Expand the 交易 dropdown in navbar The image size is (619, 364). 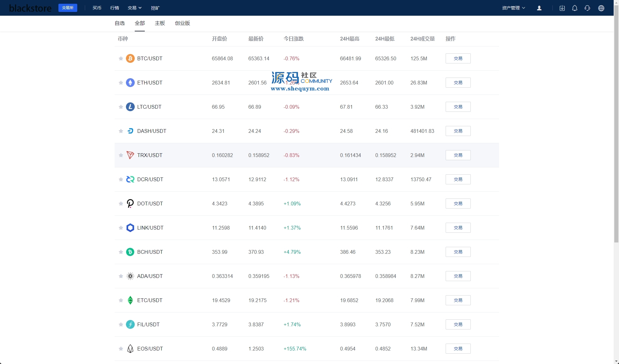coord(134,8)
